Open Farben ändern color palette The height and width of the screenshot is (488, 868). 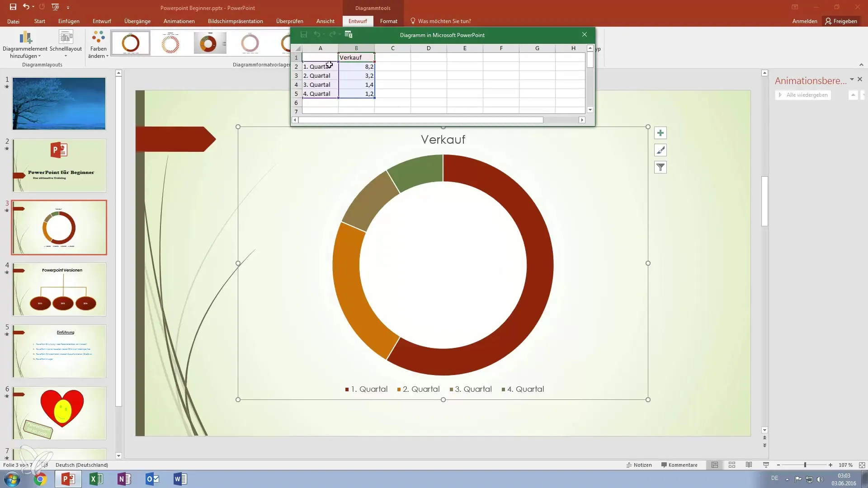[x=98, y=45]
